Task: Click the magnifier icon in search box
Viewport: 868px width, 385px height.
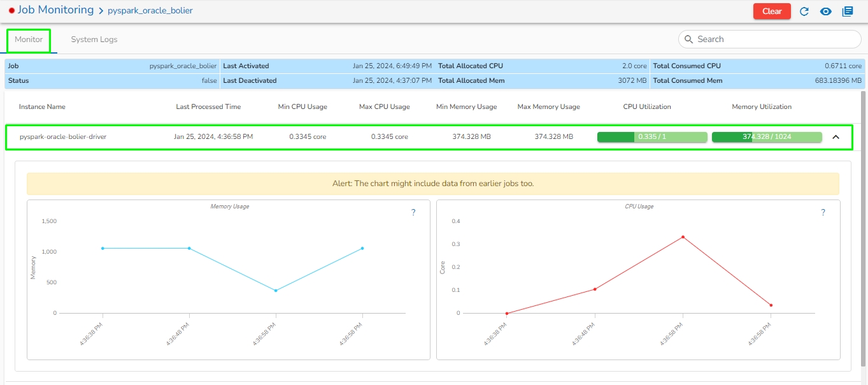Action: 688,40
